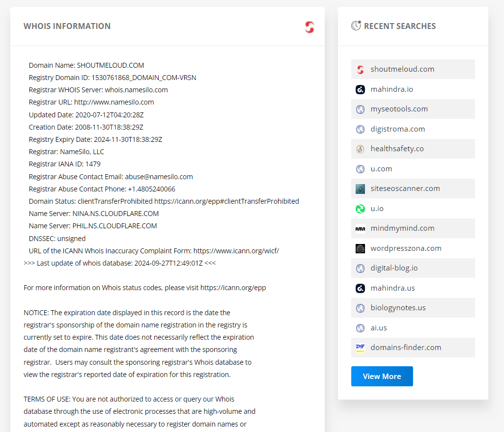Viewport: 504px width, 432px height.
Task: Click the wordpresszona.com favicon icon
Action: [361, 248]
